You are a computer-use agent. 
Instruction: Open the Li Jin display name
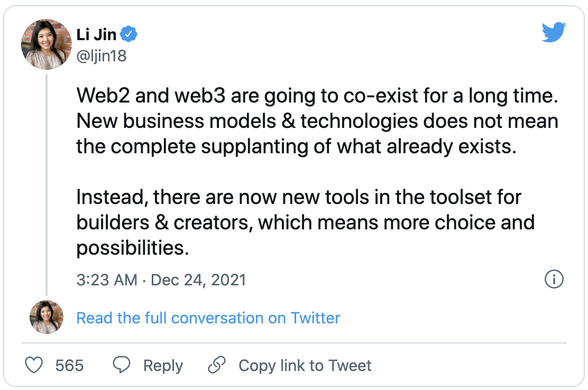(97, 35)
